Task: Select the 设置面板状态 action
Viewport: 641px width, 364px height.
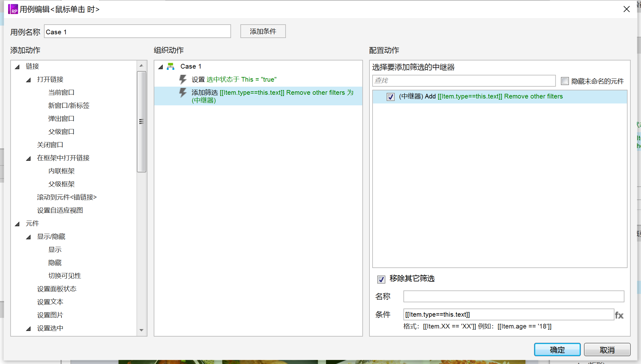Action: click(x=57, y=289)
